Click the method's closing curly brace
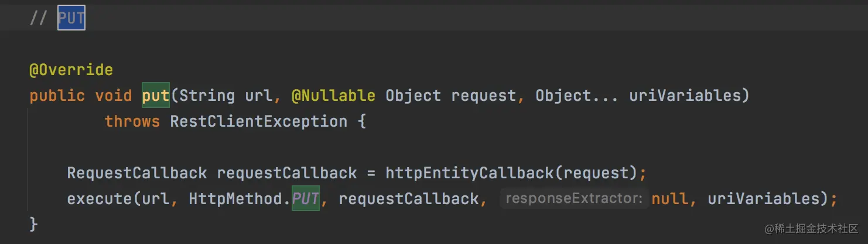Viewport: 868px width, 244px height. click(x=33, y=224)
